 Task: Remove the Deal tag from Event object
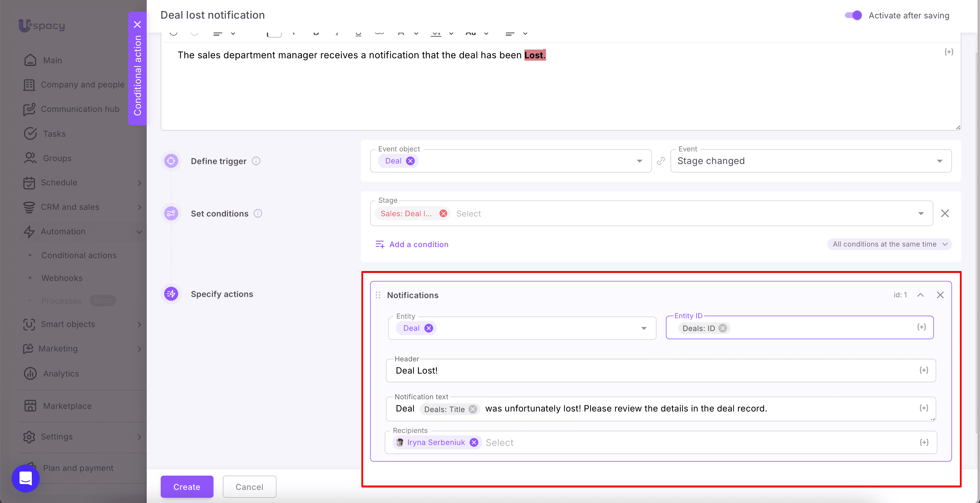click(410, 161)
